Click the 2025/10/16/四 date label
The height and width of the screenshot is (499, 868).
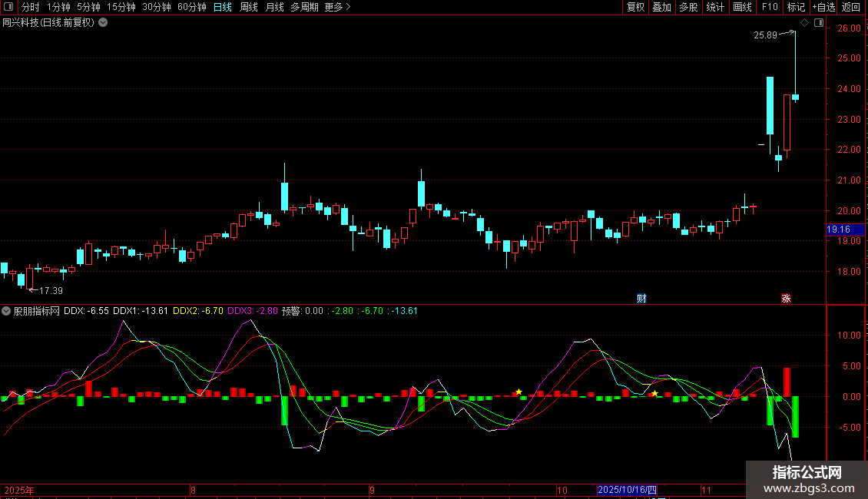coord(628,490)
